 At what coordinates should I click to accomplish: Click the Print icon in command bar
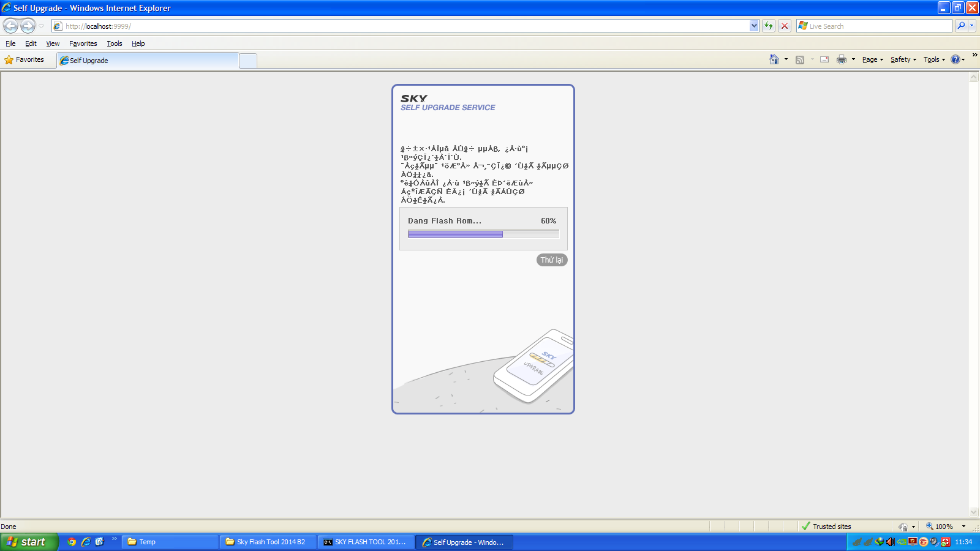click(x=842, y=59)
